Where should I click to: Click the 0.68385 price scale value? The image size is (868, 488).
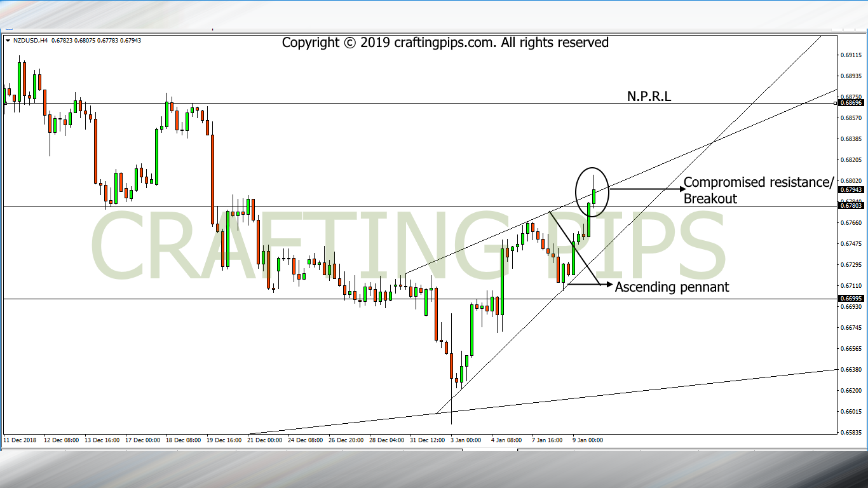pos(850,139)
